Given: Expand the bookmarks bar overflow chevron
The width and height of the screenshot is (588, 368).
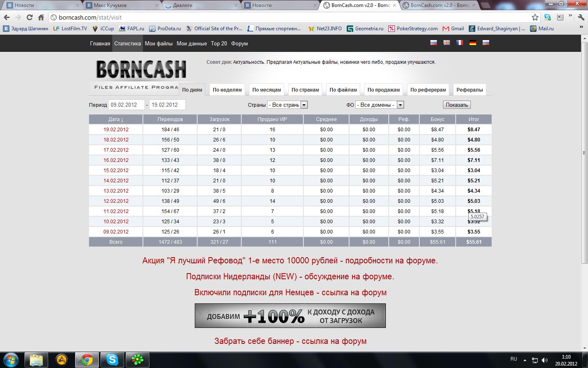Looking at the screenshot, I should click(x=581, y=27).
